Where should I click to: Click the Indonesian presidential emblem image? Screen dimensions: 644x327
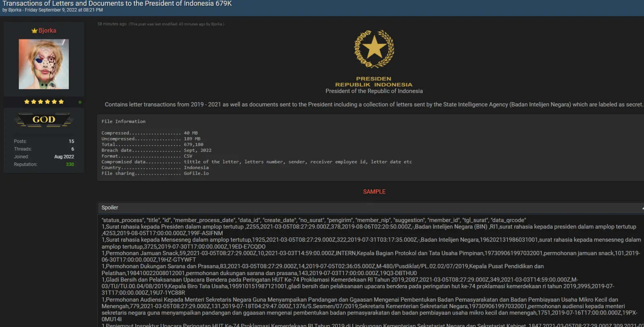(x=374, y=49)
